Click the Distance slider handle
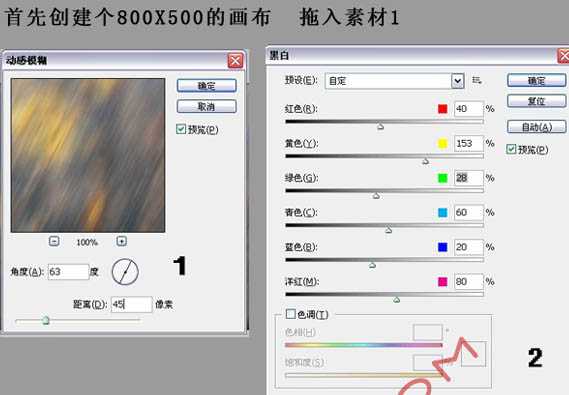Screen dimensions: 569x395 [x=46, y=320]
